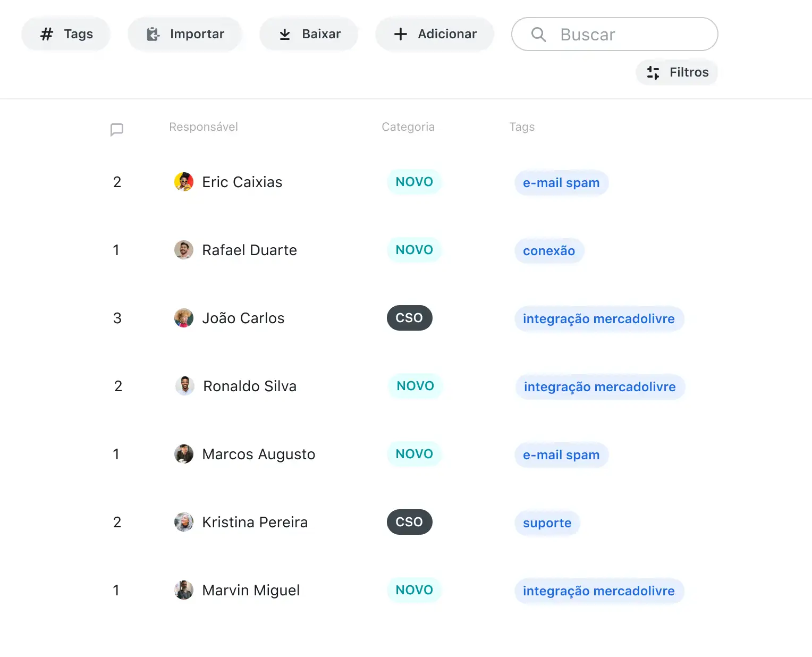Open the Filtros sliders icon
812x657 pixels.
tap(653, 72)
